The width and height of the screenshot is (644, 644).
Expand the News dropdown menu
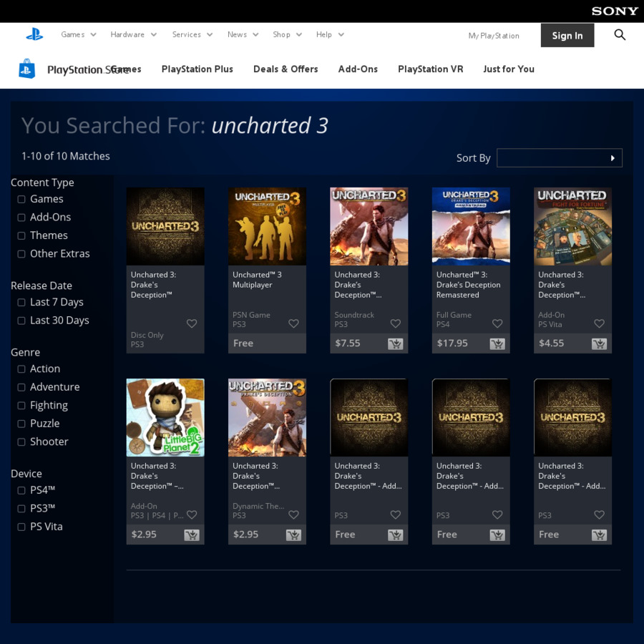pos(243,34)
